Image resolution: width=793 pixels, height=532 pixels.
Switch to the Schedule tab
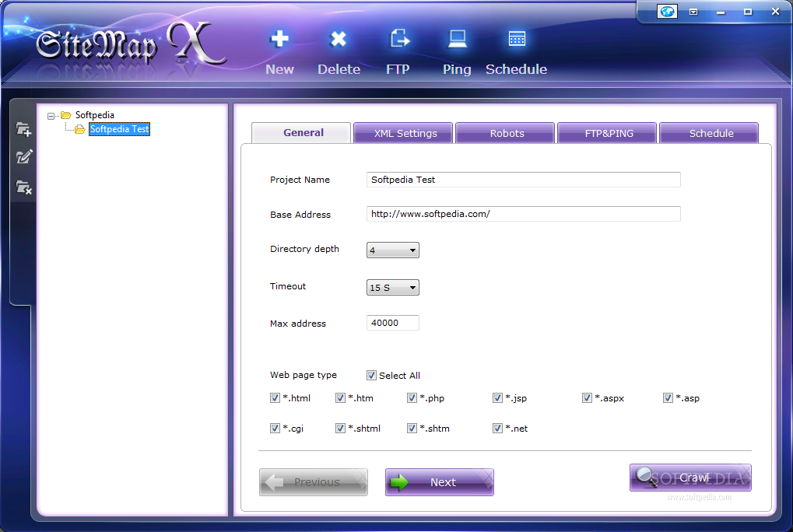coord(709,133)
